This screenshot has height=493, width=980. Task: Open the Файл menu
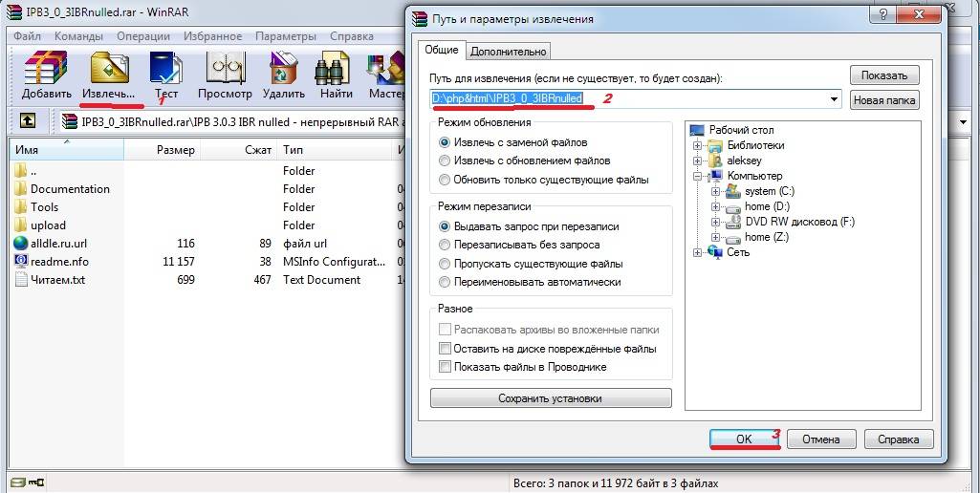tap(27, 36)
